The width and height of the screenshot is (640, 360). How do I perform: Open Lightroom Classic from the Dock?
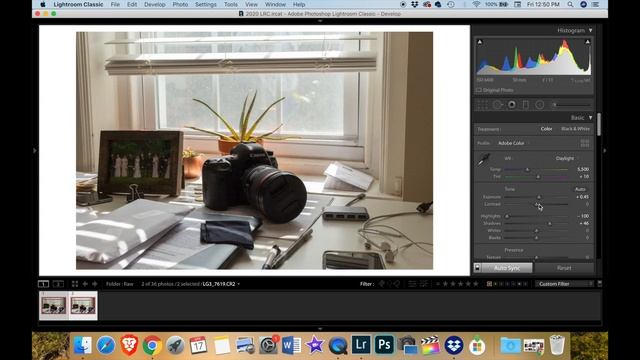coord(361,344)
